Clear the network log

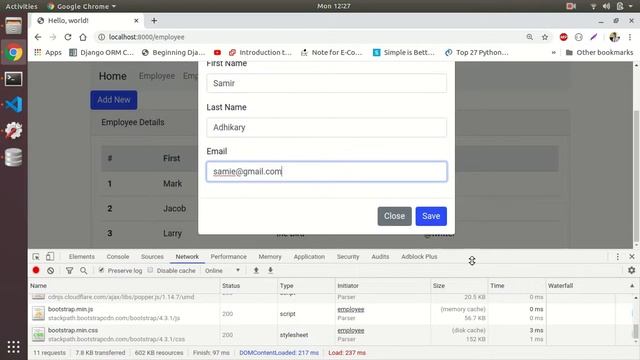[x=51, y=270]
